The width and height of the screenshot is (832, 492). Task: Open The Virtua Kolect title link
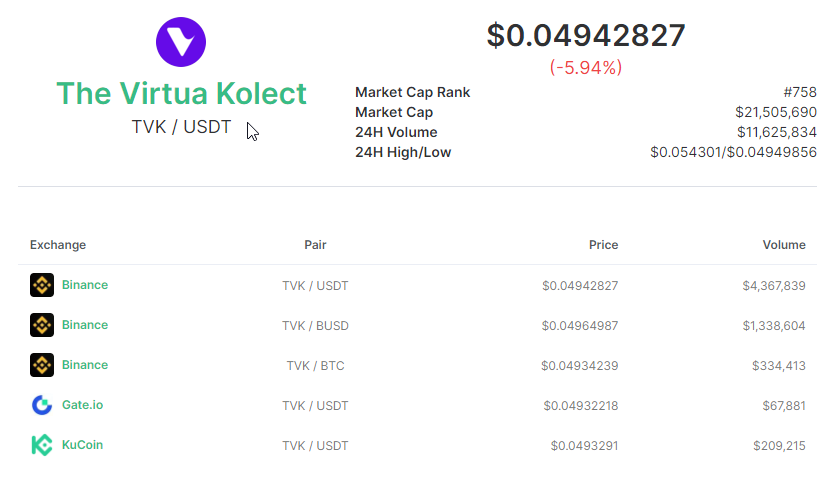pos(181,93)
